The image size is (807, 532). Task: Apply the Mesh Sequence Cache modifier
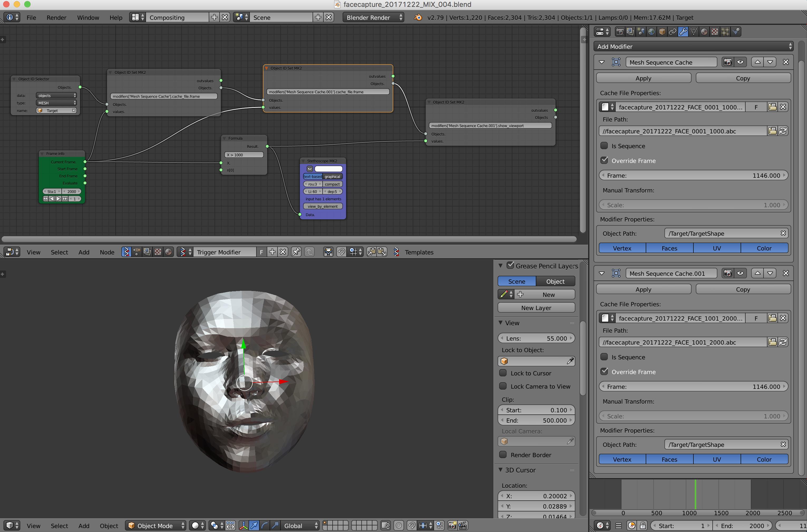(643, 78)
